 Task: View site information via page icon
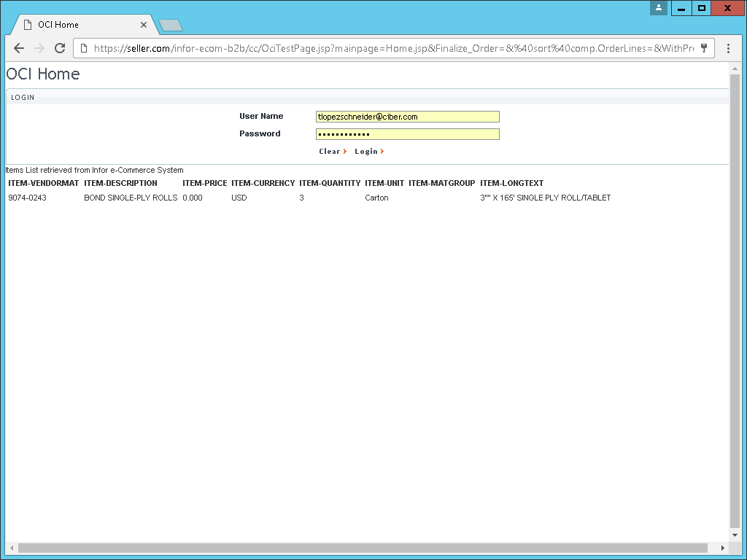coord(84,48)
